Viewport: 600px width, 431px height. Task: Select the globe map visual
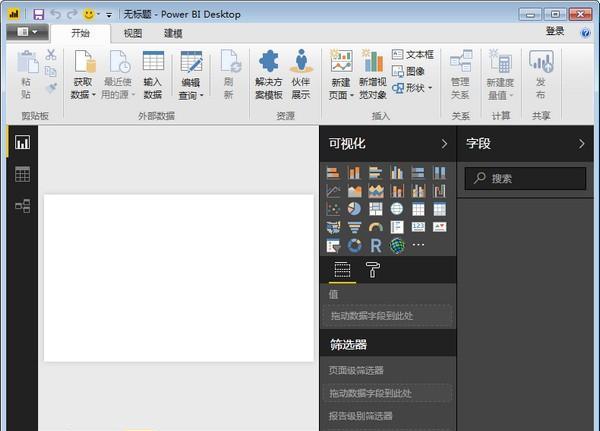(x=397, y=209)
